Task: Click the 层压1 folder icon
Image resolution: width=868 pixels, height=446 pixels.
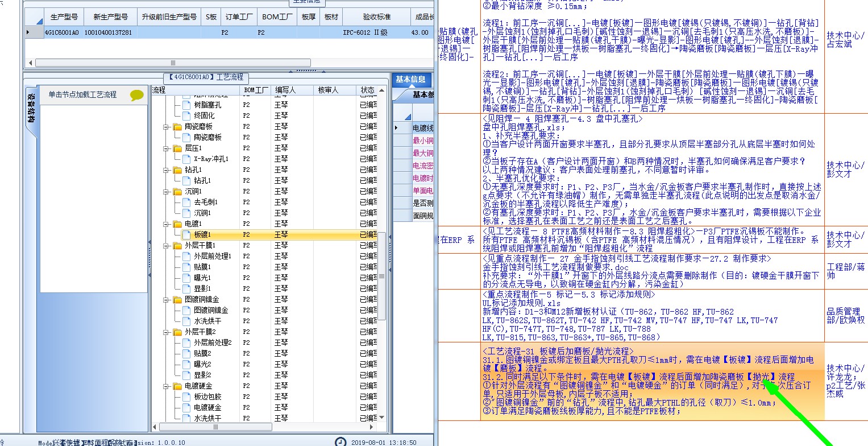Action: point(177,148)
